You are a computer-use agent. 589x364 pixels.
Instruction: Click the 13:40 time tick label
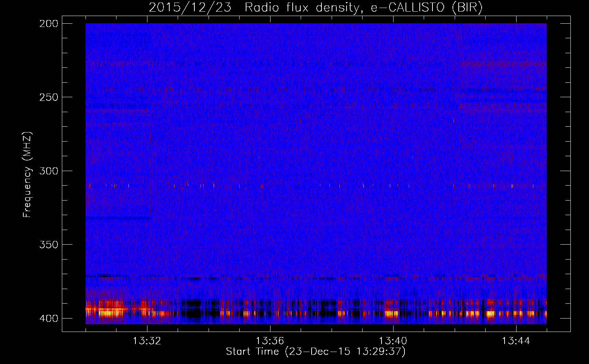point(393,341)
